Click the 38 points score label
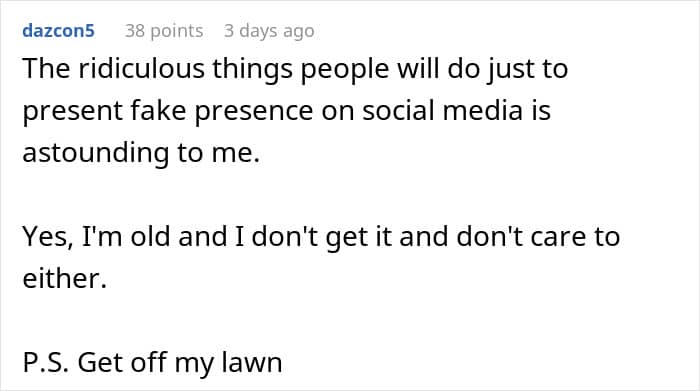700x391 pixels. click(x=164, y=31)
